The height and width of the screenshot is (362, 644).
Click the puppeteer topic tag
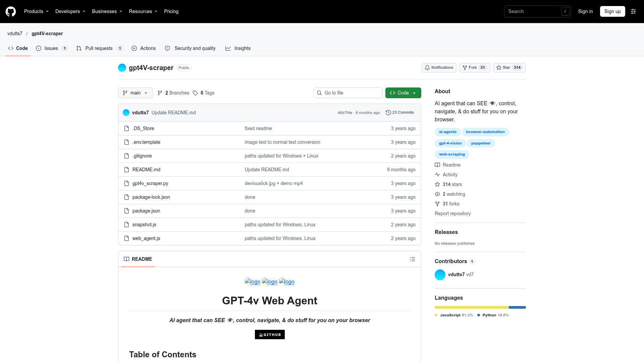481,143
